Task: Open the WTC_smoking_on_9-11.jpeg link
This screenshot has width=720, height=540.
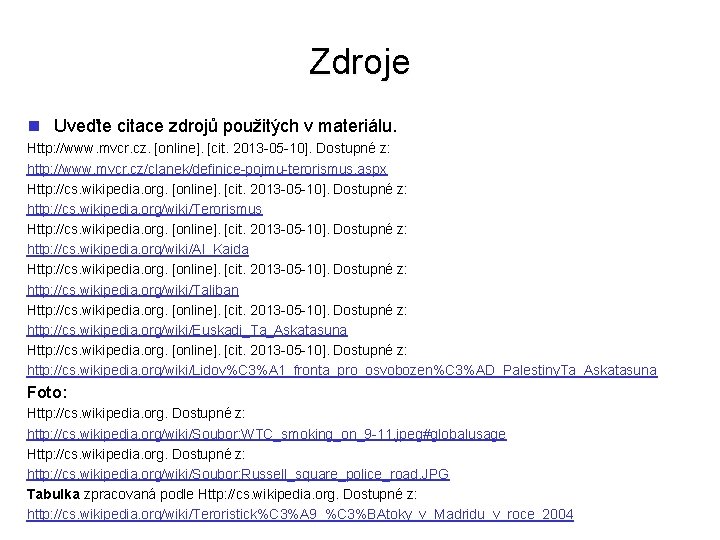Action: [x=266, y=434]
